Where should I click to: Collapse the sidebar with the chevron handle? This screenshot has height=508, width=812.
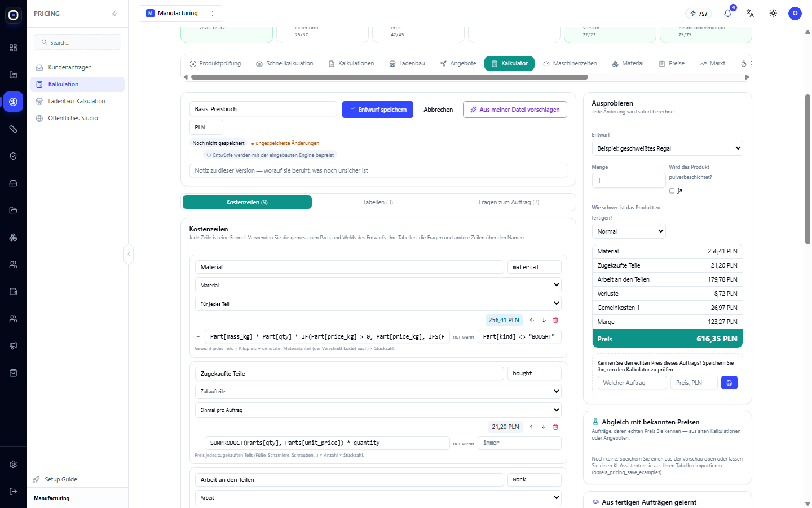[129, 254]
